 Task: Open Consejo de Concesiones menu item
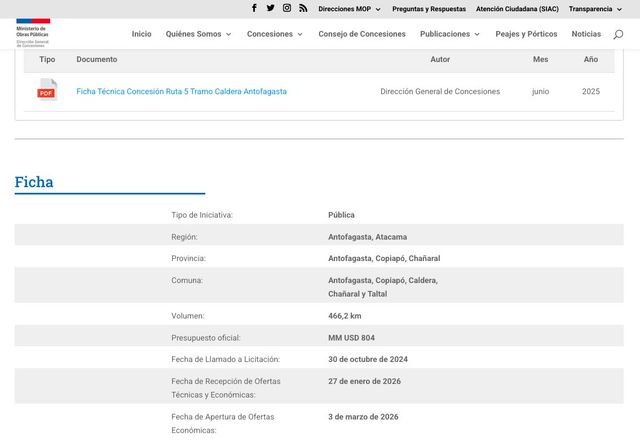click(362, 34)
